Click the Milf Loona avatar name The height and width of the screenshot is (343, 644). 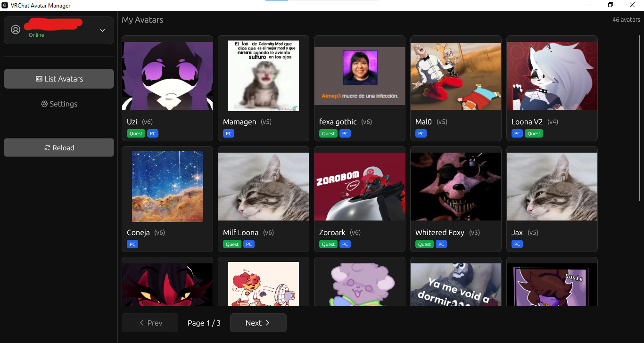coord(240,232)
